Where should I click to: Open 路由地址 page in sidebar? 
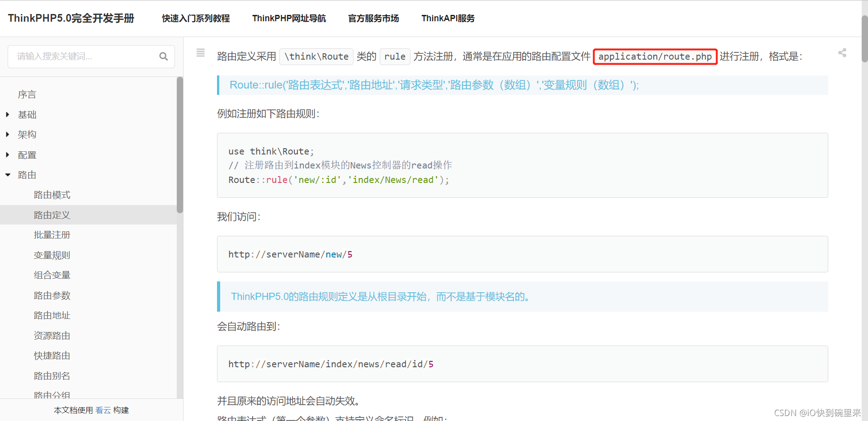(x=52, y=315)
